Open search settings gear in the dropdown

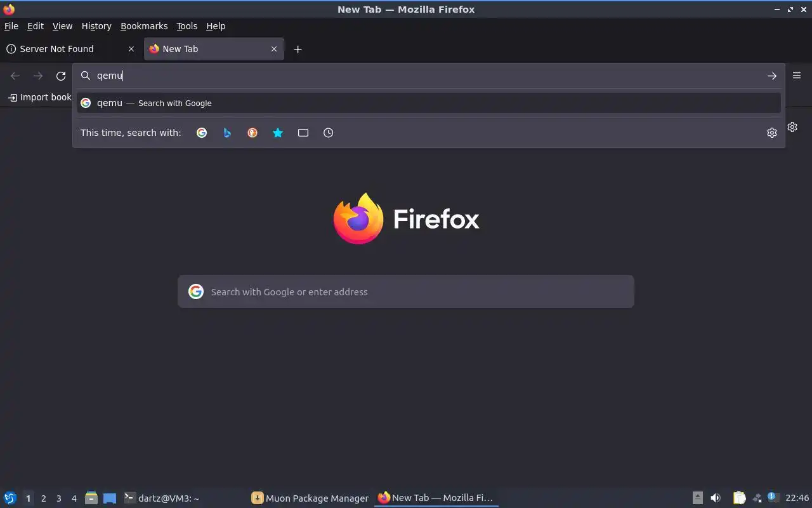click(x=771, y=133)
